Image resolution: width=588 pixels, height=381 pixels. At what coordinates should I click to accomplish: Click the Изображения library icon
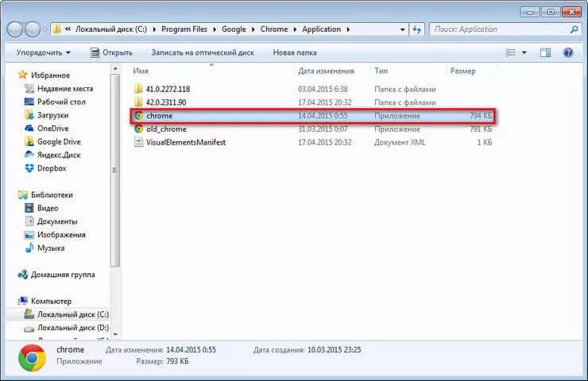[29, 234]
